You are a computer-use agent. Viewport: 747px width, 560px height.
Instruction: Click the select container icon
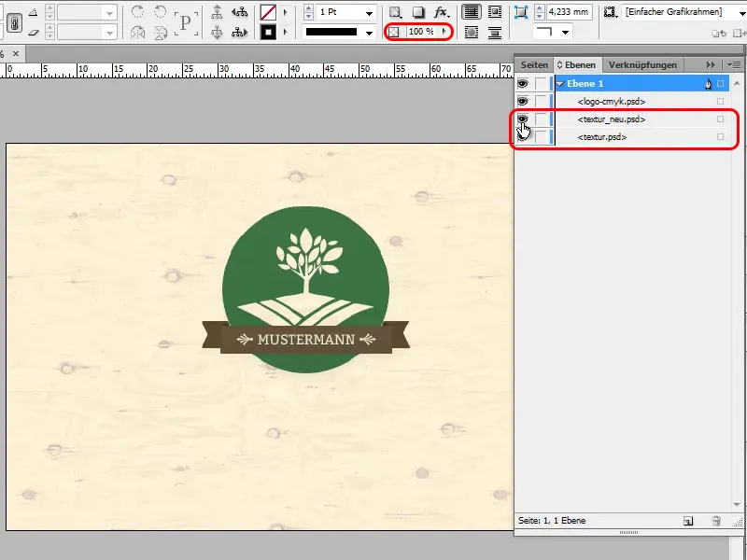[x=217, y=12]
